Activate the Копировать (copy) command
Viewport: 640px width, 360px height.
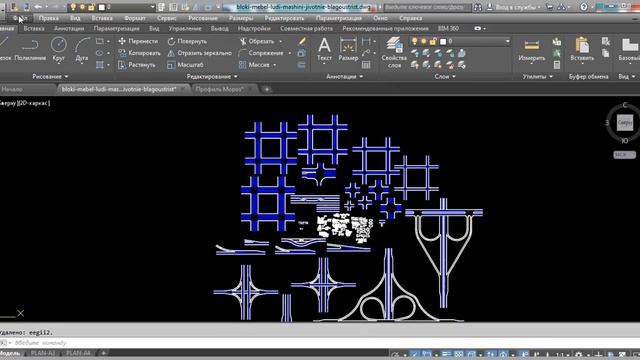point(139,53)
